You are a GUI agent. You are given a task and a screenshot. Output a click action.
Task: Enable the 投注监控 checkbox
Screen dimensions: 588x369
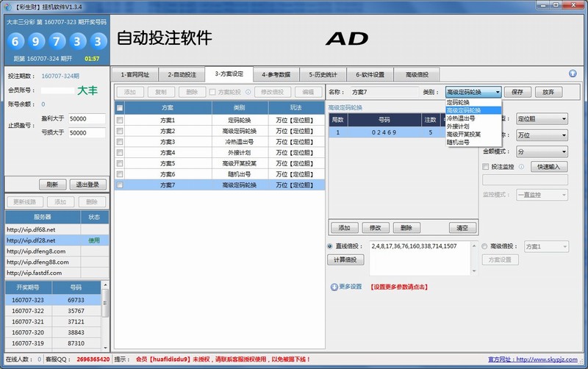tap(486, 167)
